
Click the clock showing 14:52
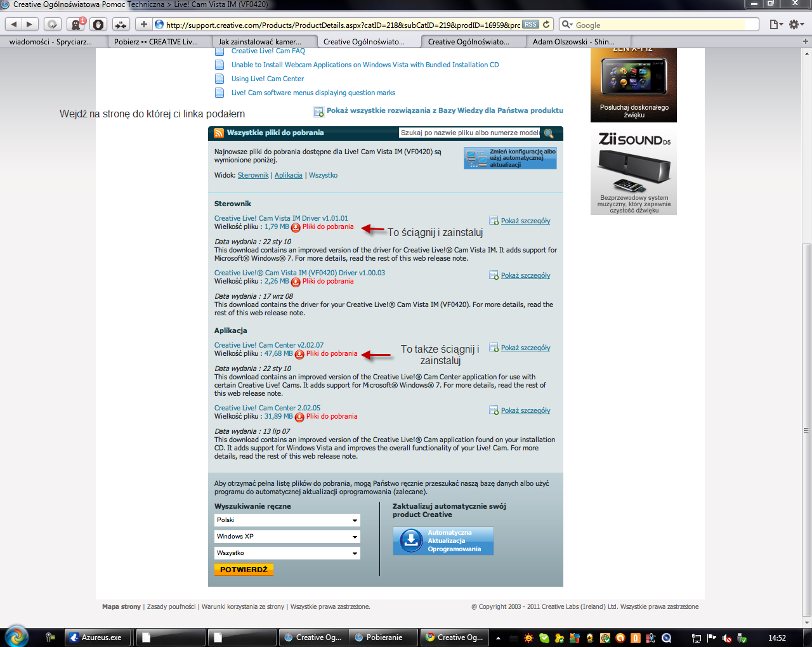tap(777, 638)
